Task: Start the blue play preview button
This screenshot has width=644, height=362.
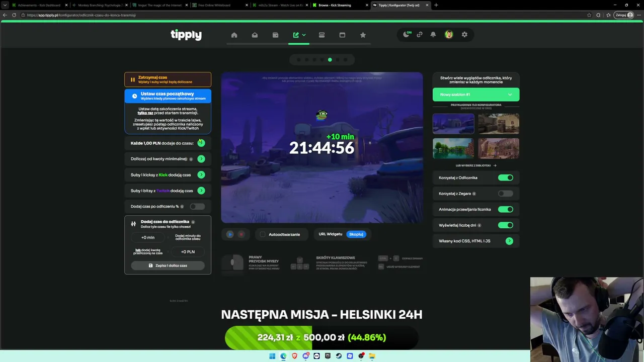Action: [x=230, y=234]
